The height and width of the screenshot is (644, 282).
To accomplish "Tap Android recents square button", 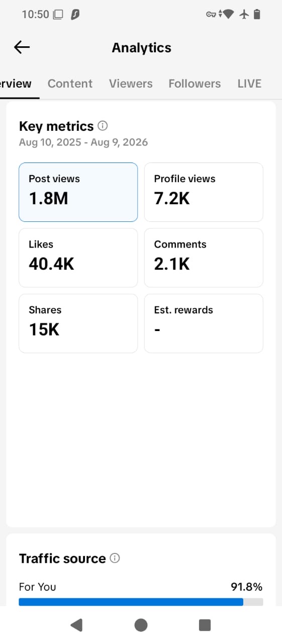I will point(205,625).
